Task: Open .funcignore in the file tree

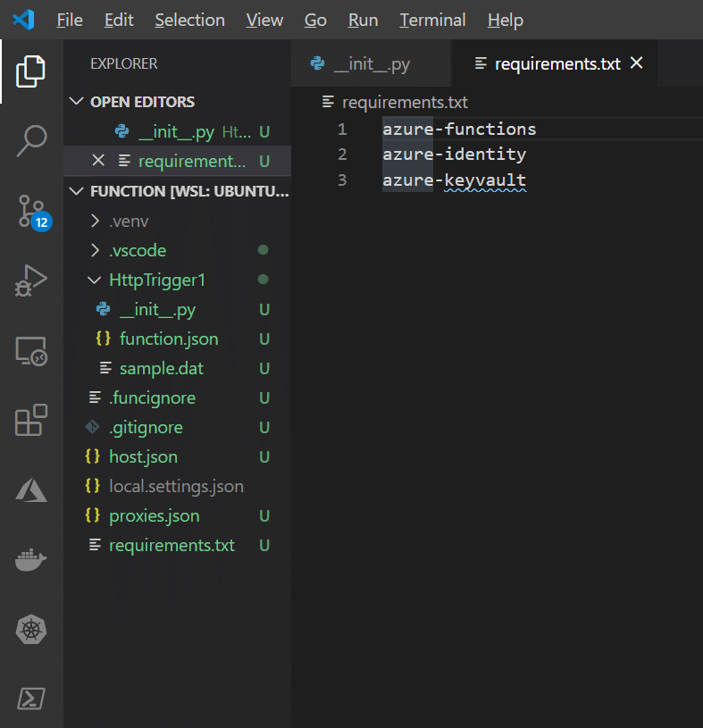Action: point(178,397)
